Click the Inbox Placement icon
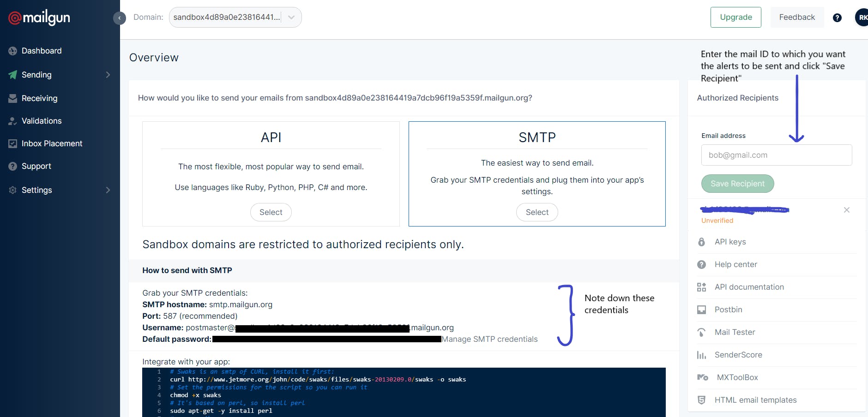 coord(12,143)
